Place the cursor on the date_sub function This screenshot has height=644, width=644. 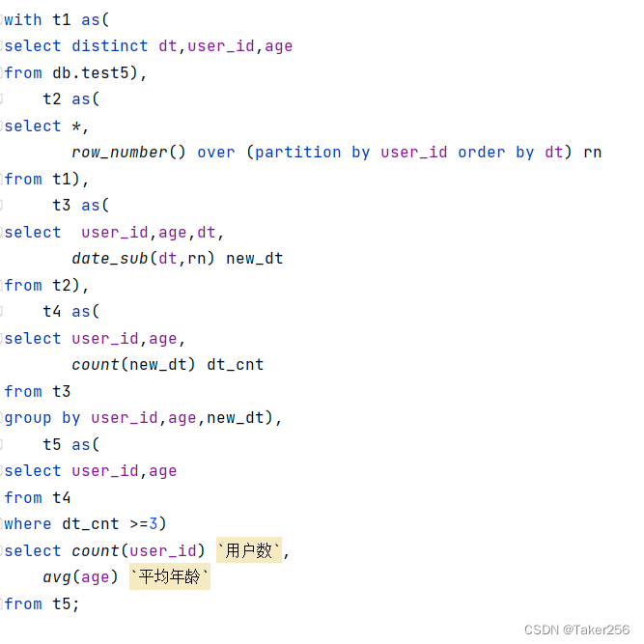click(110, 259)
